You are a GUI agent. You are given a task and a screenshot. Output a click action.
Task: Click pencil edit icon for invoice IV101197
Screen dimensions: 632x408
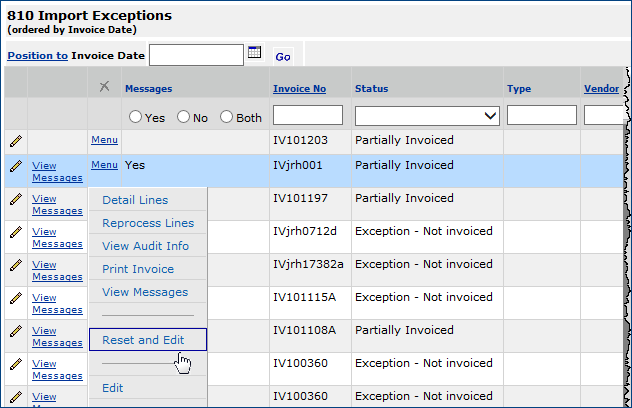click(16, 199)
